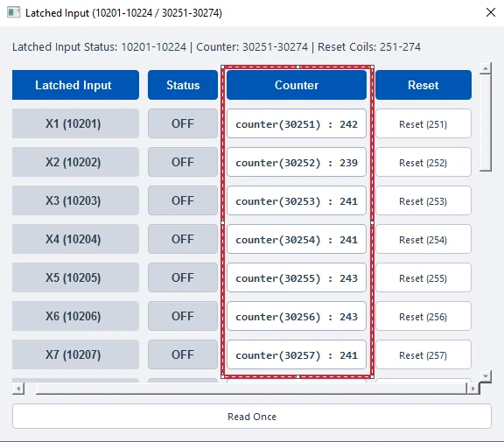Click Reset (251) button
This screenshot has height=442, width=504.
[x=423, y=123]
